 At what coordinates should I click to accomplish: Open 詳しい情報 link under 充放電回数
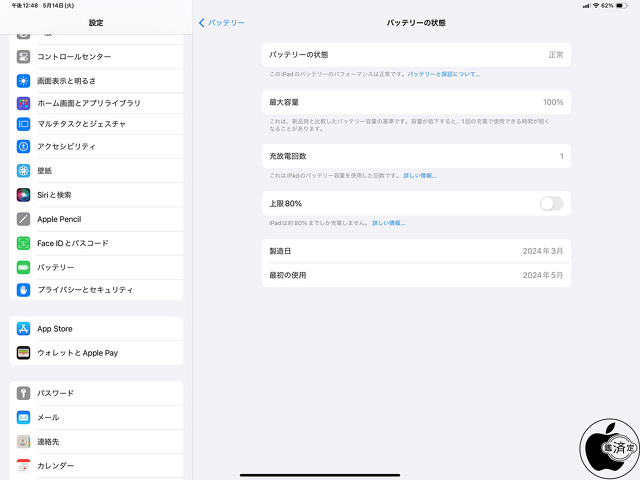420,176
